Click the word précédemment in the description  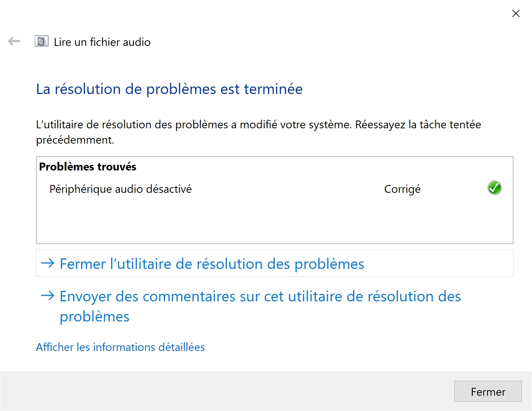coord(75,140)
